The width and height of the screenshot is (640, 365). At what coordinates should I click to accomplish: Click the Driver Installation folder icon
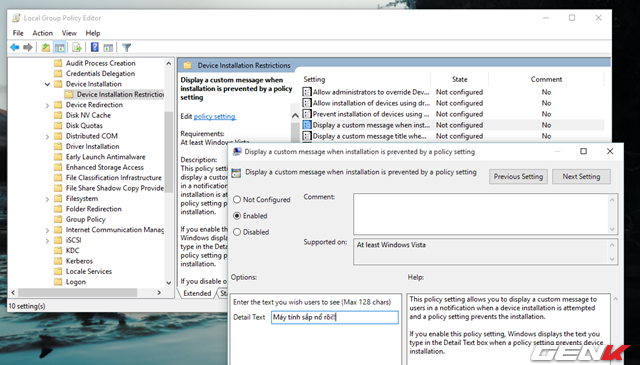pyautogui.click(x=58, y=147)
